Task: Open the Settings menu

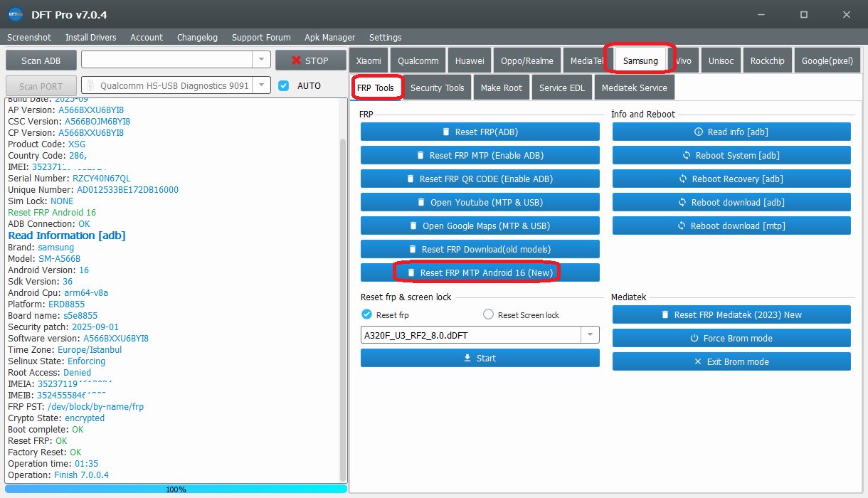Action: pos(385,37)
